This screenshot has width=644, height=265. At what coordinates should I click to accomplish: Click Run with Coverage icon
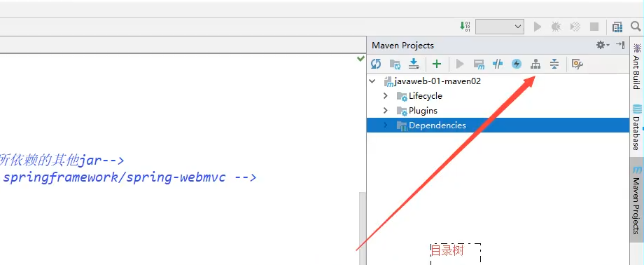[575, 27]
